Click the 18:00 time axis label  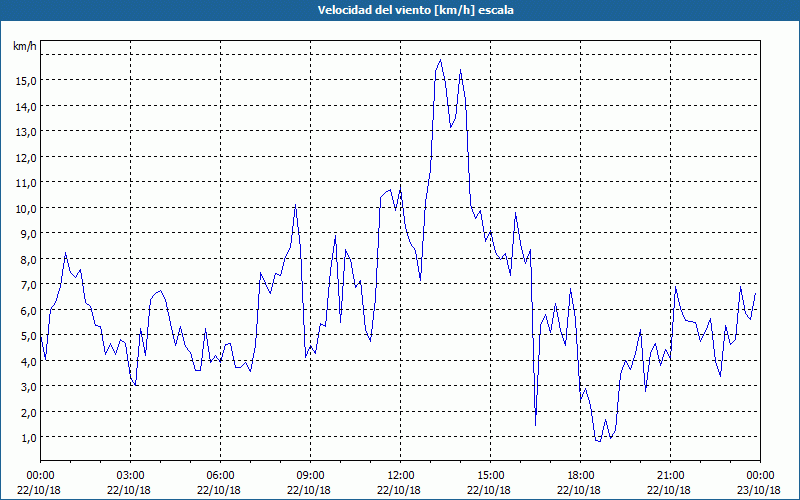click(x=581, y=476)
